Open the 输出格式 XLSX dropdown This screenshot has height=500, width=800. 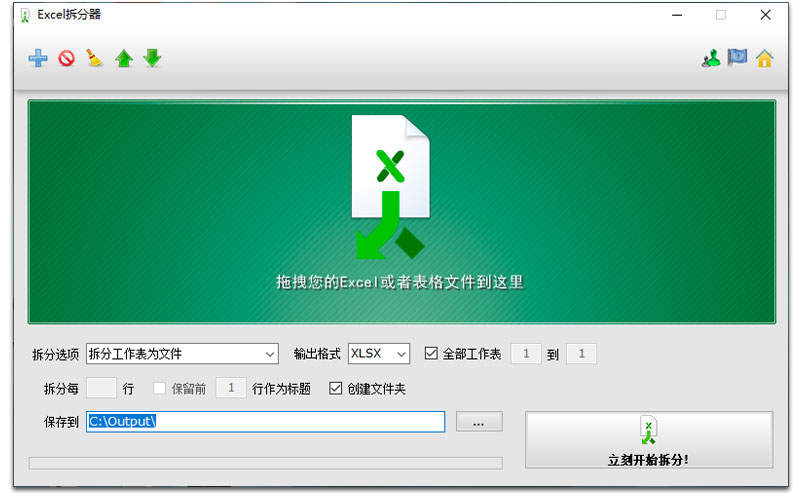pyautogui.click(x=379, y=354)
